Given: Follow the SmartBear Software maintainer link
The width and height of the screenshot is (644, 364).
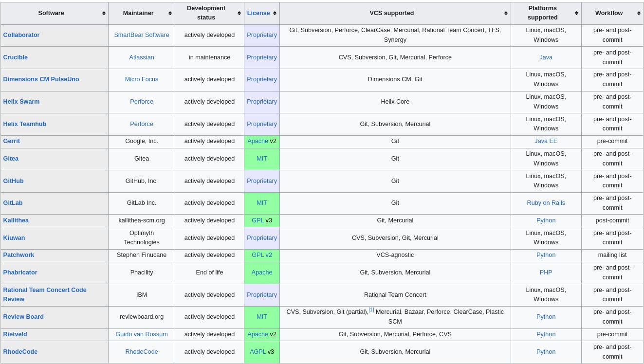Looking at the screenshot, I should pyautogui.click(x=142, y=35).
